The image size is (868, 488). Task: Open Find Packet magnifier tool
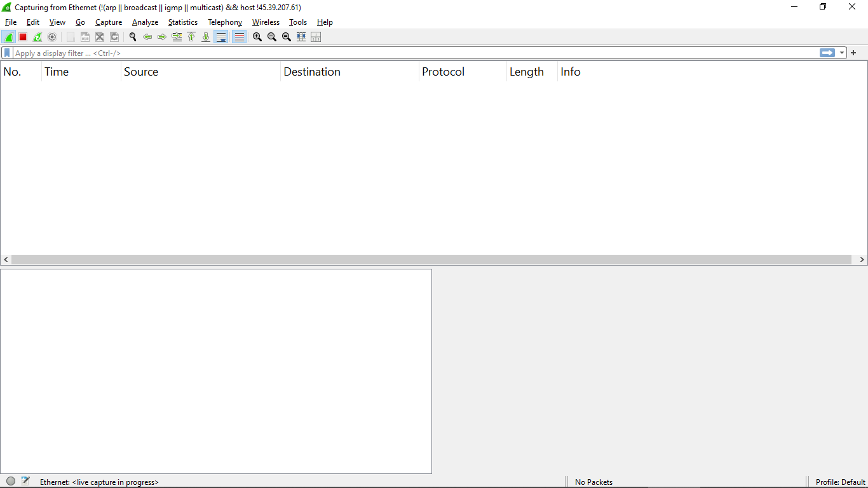pyautogui.click(x=133, y=37)
